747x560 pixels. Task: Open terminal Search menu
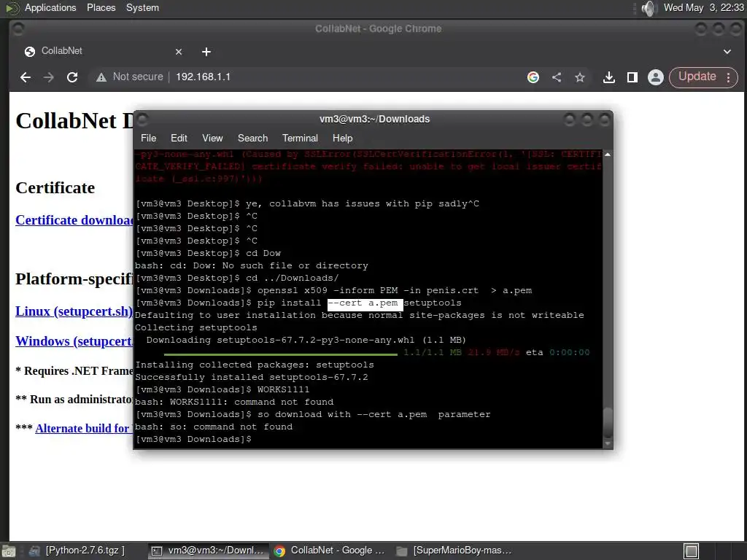252,138
